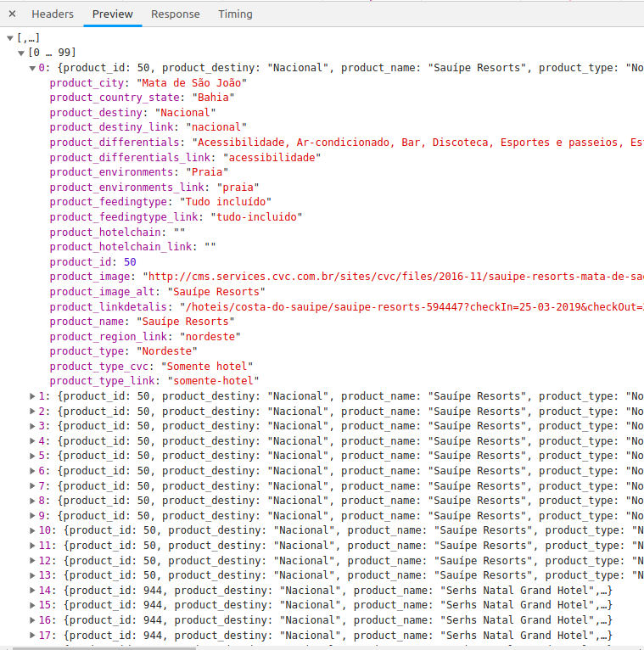This screenshot has width=644, height=650.
Task: Select product_name "Sauípe Resorts" property row
Action: pos(143,322)
